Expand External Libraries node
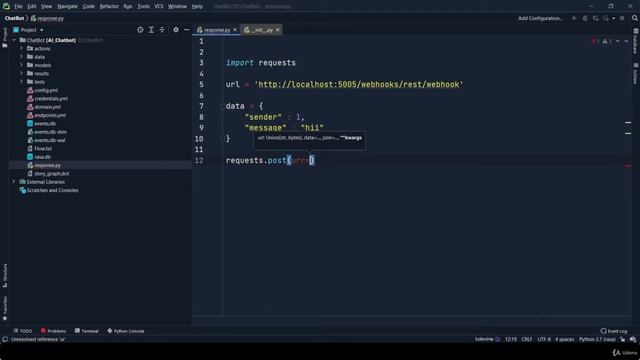The width and height of the screenshot is (640, 360). click(x=14, y=182)
